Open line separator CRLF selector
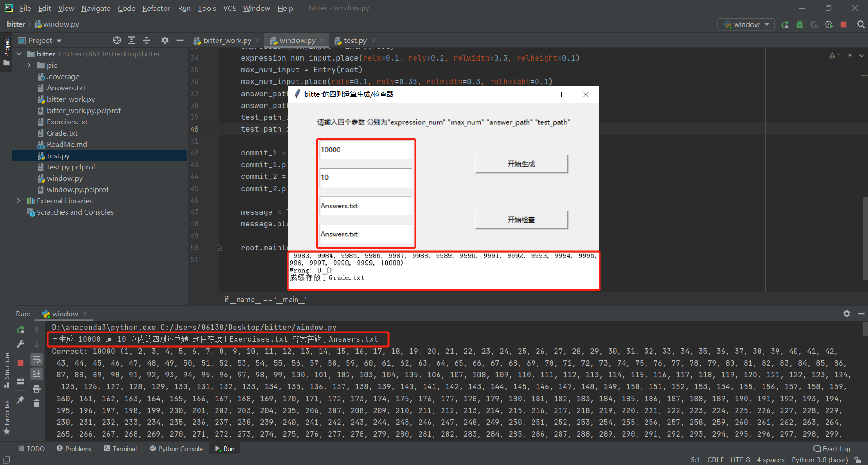 point(715,460)
